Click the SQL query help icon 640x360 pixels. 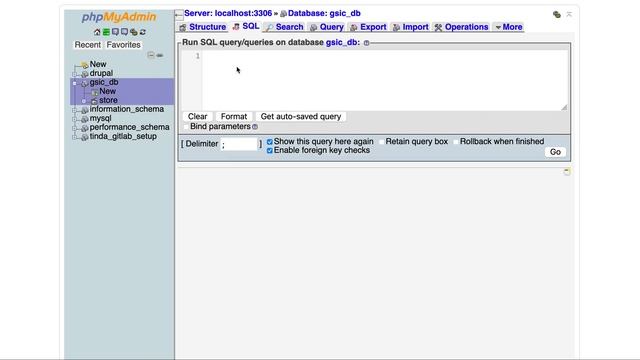(366, 43)
